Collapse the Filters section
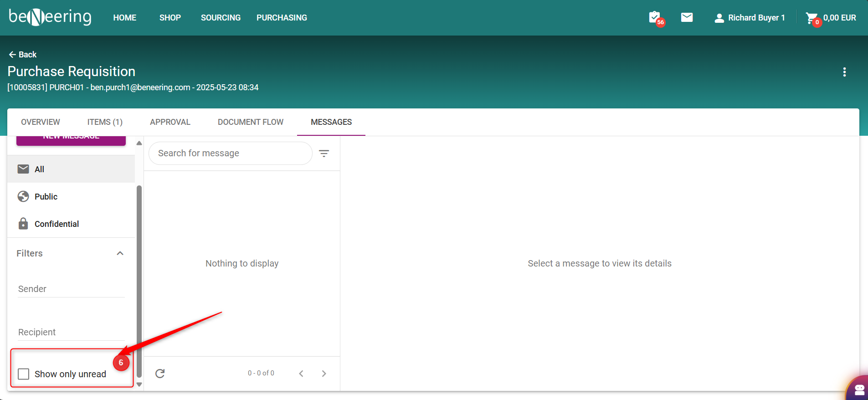868x400 pixels. 120,253
